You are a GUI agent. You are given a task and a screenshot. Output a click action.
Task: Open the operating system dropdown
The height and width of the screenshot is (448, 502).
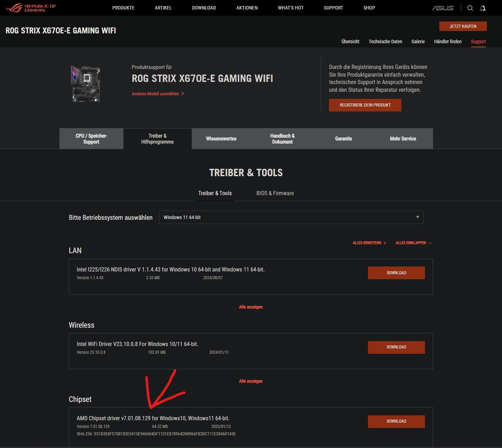pos(291,217)
